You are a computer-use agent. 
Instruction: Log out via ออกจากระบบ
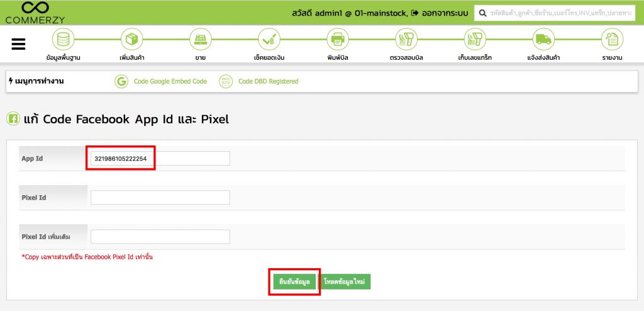440,13
